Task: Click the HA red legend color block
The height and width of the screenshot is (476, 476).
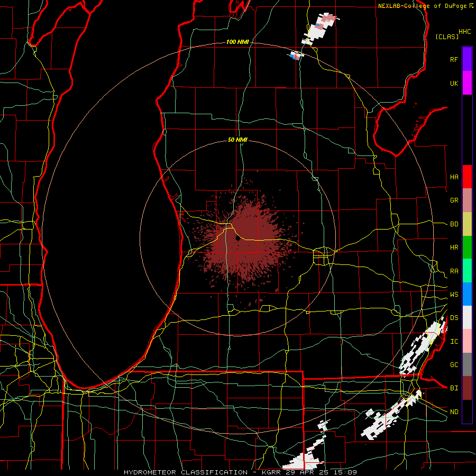Action: [467, 177]
